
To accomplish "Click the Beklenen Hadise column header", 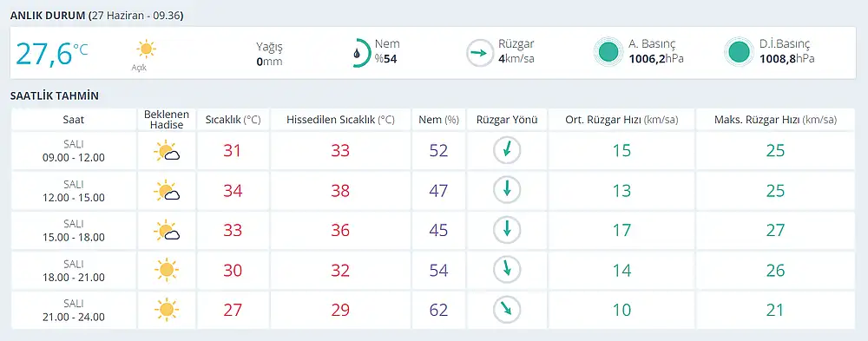I will [x=167, y=120].
